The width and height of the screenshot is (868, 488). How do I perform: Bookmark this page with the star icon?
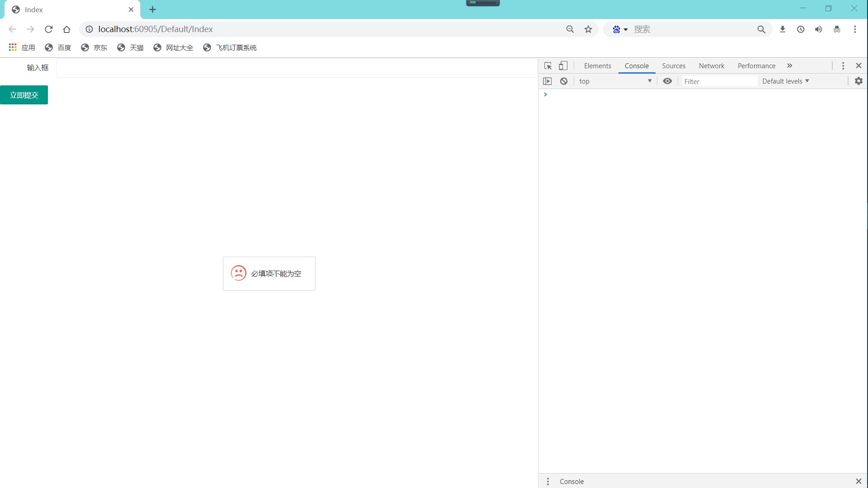pos(588,29)
